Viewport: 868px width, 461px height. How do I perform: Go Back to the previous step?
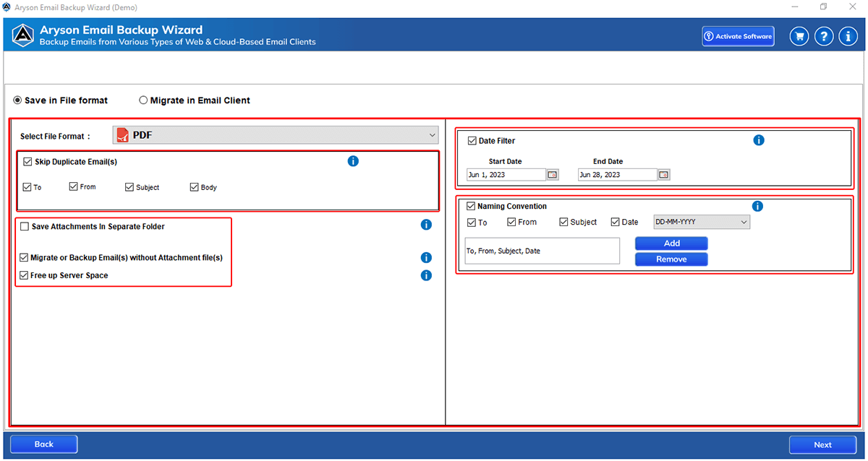point(44,444)
